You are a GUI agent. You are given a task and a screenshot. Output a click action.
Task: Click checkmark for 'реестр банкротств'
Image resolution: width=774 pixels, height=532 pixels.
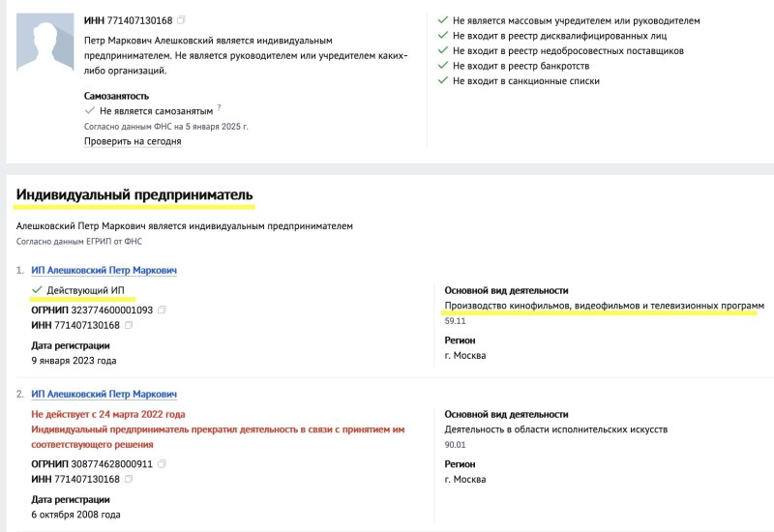pyautogui.click(x=443, y=66)
